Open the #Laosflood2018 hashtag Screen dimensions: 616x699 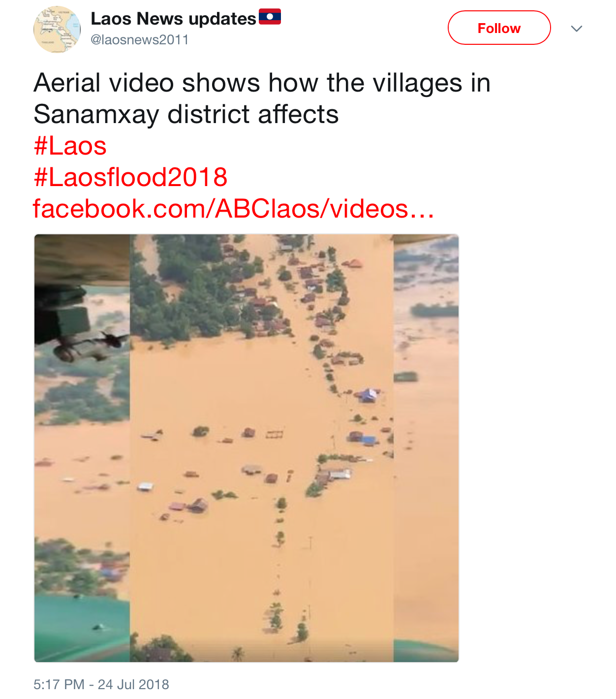click(130, 177)
